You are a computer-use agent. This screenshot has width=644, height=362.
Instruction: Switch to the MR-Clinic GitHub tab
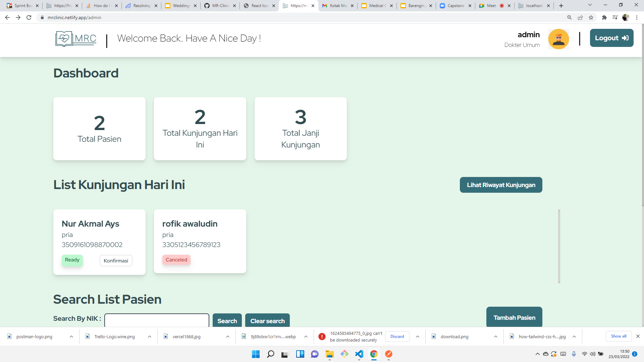coord(220,6)
